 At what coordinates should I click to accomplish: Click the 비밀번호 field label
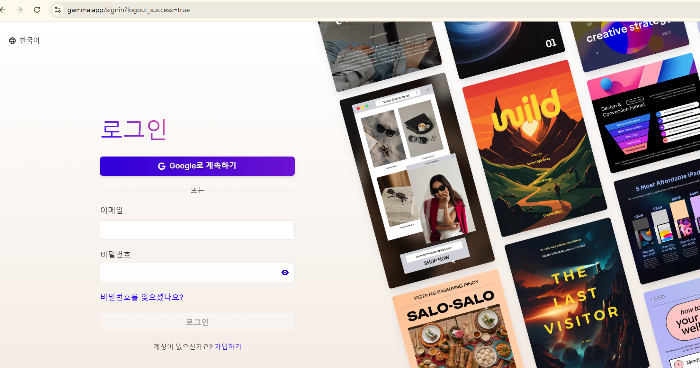(x=115, y=254)
